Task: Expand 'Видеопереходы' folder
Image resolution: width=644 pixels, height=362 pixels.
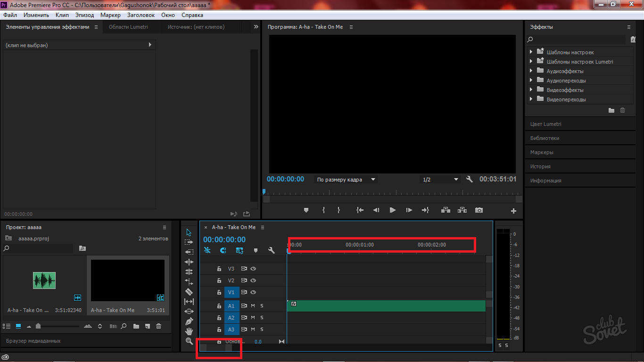Action: pyautogui.click(x=531, y=99)
